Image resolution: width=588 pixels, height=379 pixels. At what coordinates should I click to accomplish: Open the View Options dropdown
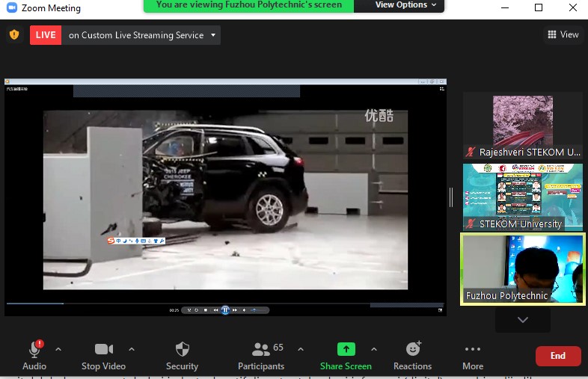point(405,5)
